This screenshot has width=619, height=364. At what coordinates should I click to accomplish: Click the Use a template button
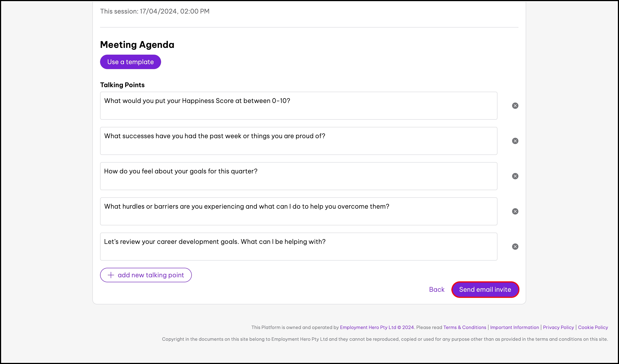click(130, 62)
